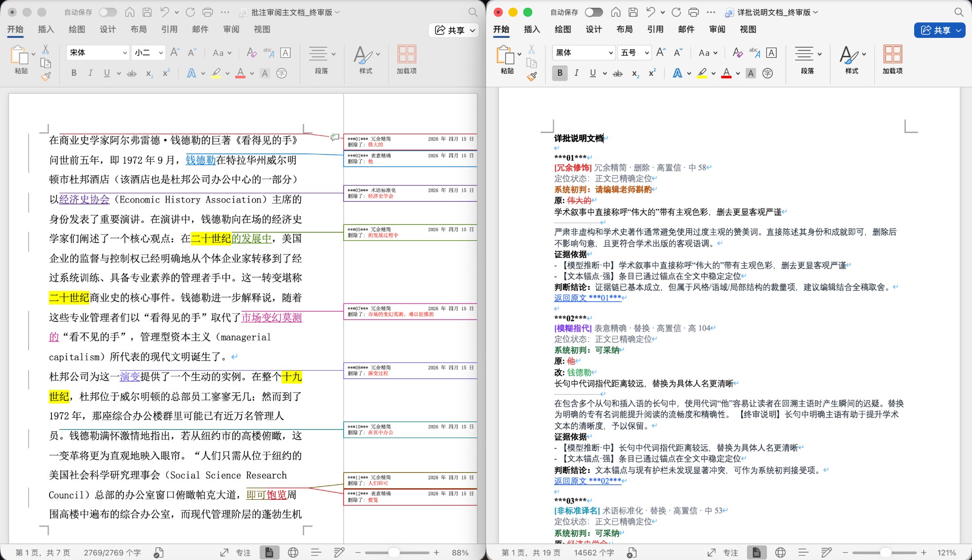Click Copy icon in left window ribbon
The width and height of the screenshot is (972, 560).
click(x=46, y=63)
